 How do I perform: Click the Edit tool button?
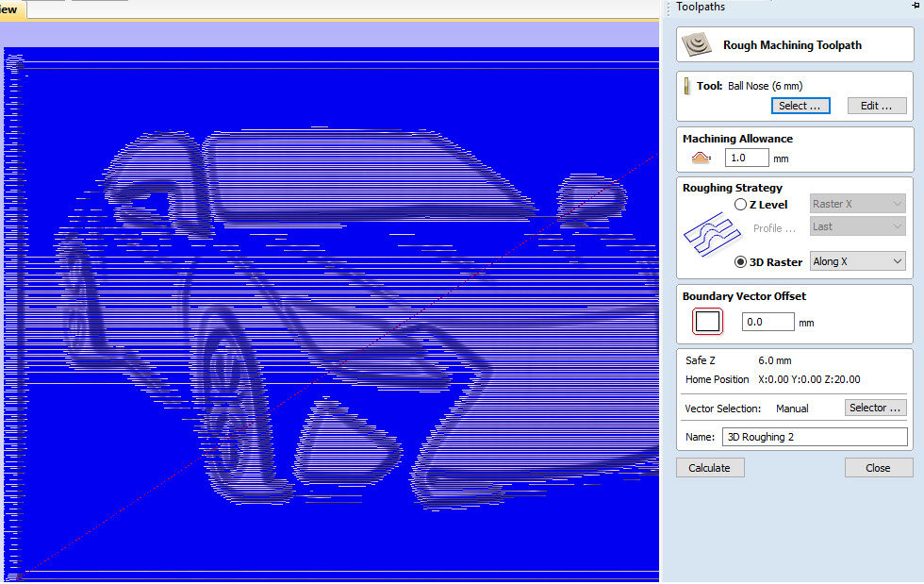pyautogui.click(x=876, y=106)
